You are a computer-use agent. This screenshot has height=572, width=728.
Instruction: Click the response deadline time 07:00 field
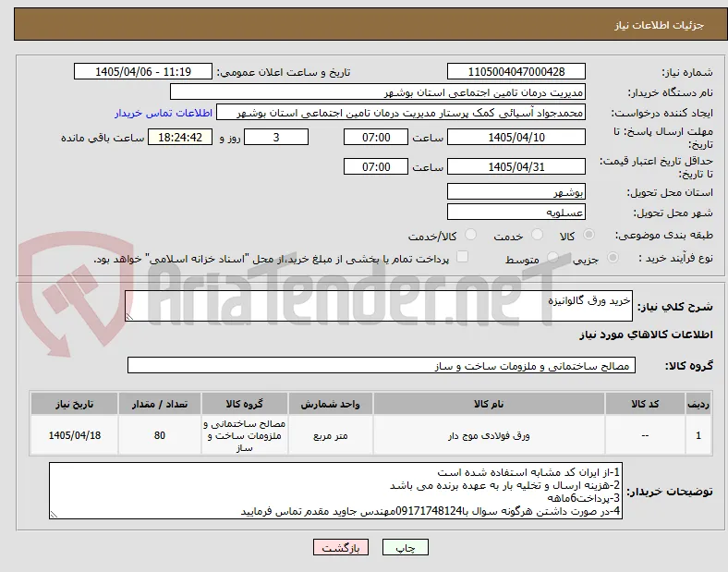[376, 138]
